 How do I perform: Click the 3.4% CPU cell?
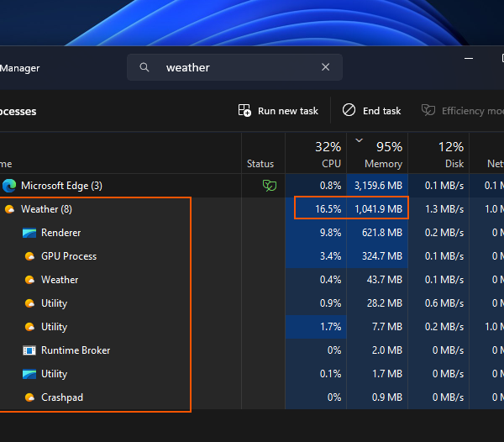316,256
